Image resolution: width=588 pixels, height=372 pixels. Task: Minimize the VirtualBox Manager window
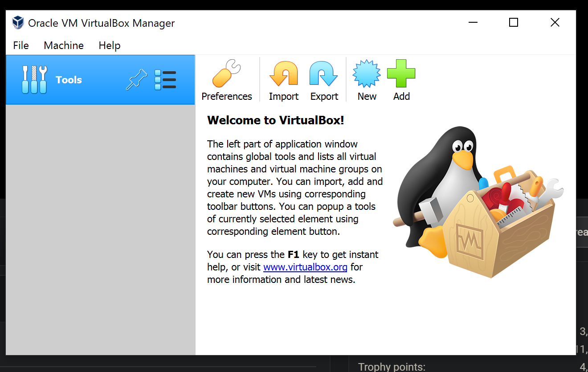[472, 22]
